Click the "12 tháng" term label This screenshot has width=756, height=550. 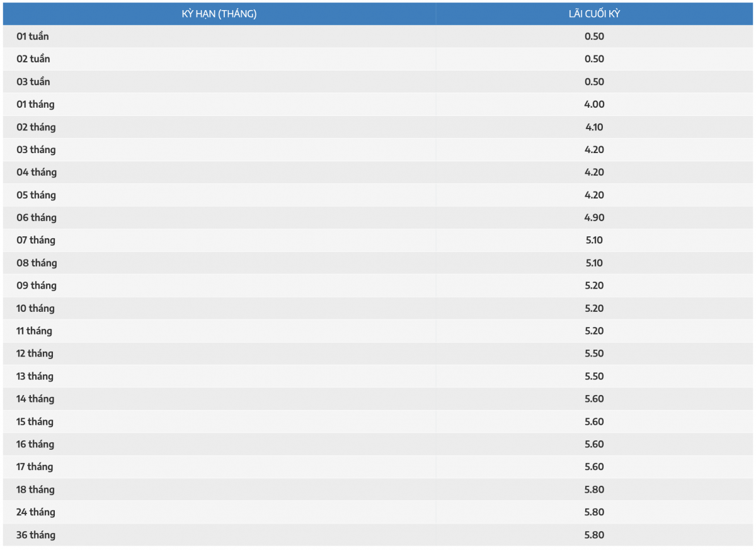pyautogui.click(x=35, y=353)
